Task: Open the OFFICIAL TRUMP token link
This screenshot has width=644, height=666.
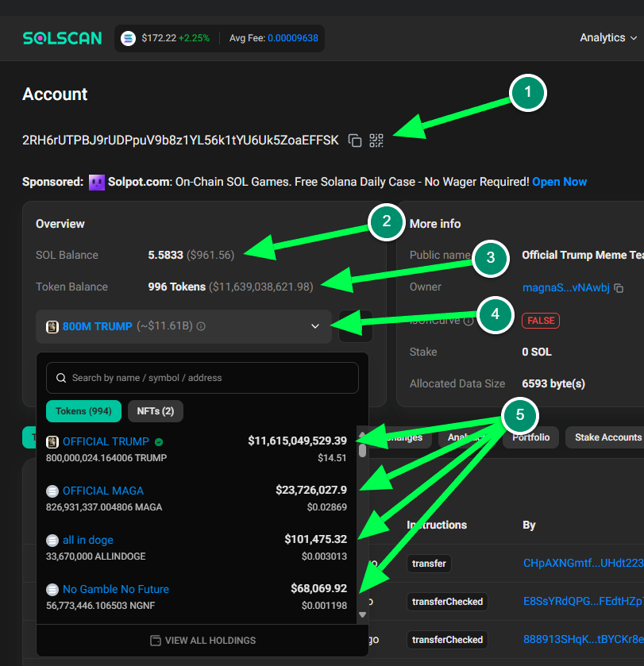Action: point(106,441)
